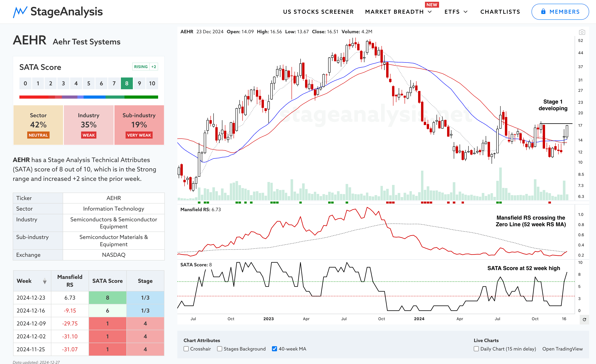
Task: Click the 2024-12-23 week row date
Action: (x=31, y=298)
